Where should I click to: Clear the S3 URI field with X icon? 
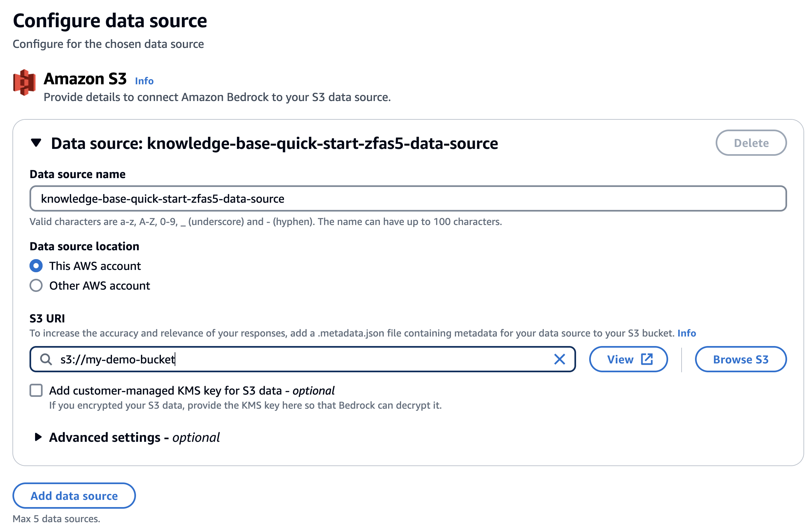point(560,359)
